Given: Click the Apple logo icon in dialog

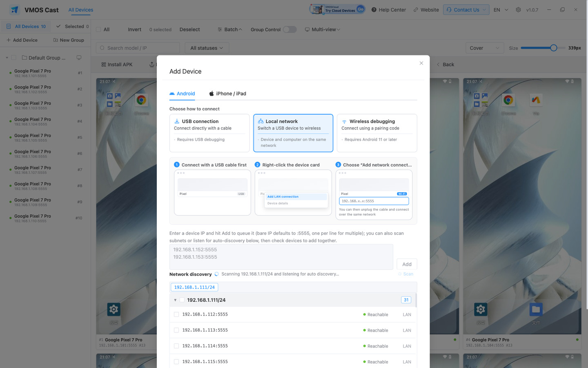Looking at the screenshot, I should tap(212, 94).
